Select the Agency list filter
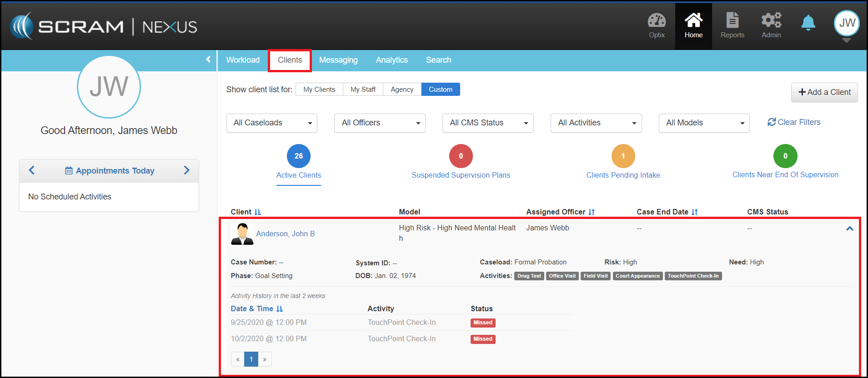 pos(402,90)
